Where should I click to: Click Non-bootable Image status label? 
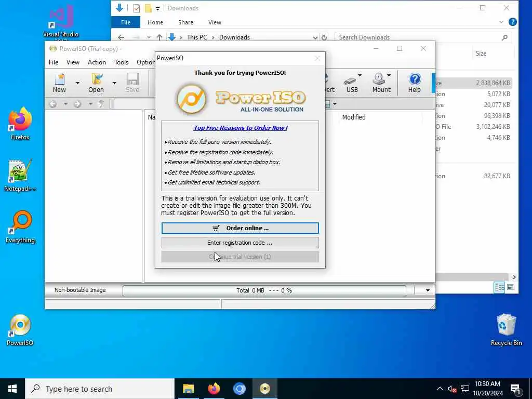[80, 290]
